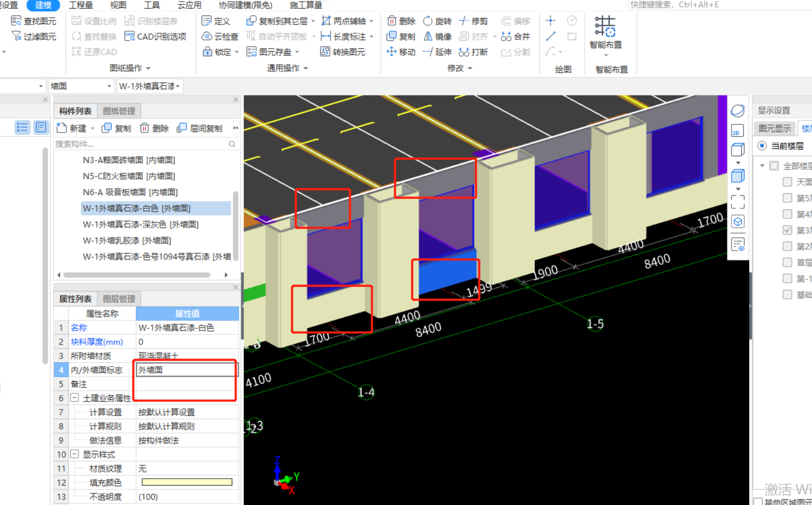Open the 施工算量 ribbon tab
The image size is (812, 505).
(306, 5)
